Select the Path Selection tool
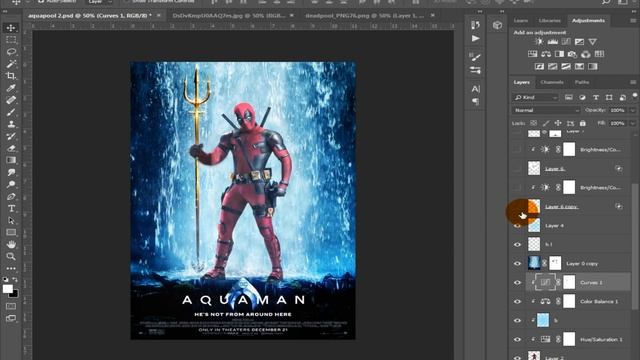 pos(11,220)
